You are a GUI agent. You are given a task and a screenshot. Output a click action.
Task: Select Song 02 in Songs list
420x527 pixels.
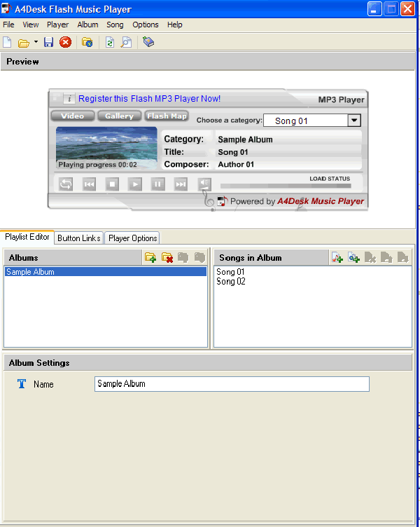click(230, 281)
